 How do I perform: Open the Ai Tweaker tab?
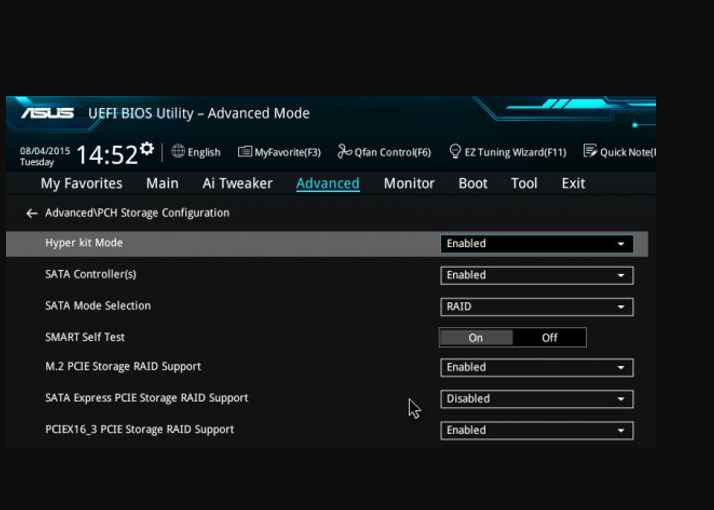click(x=237, y=184)
